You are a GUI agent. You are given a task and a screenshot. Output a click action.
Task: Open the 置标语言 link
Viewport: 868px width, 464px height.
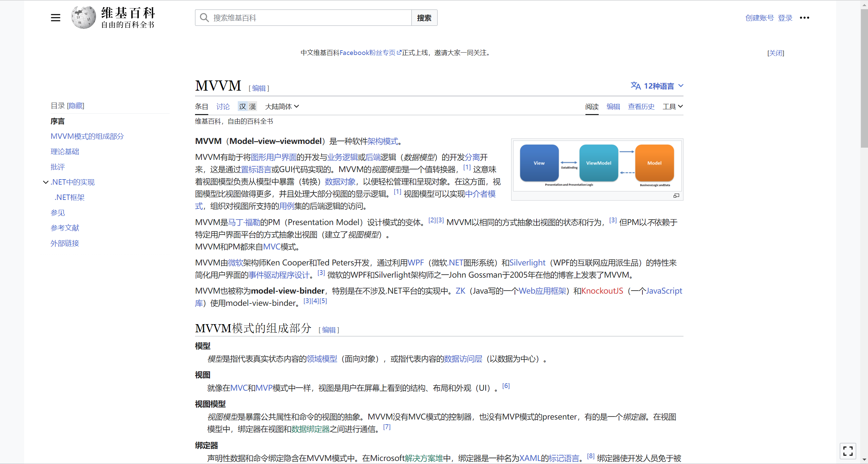pos(256,169)
